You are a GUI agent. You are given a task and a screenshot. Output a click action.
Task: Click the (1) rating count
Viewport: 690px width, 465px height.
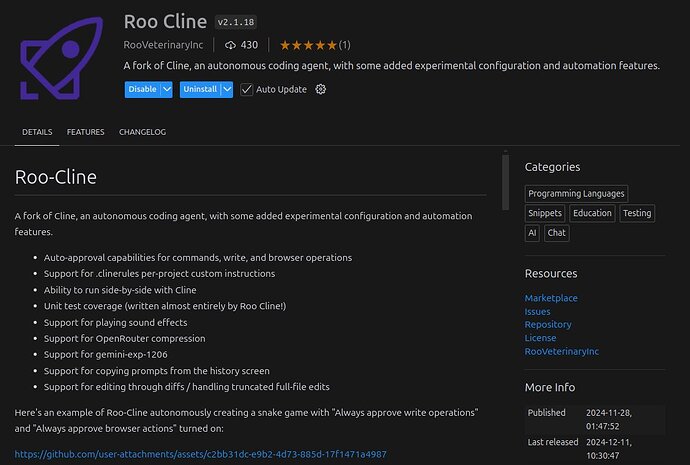click(345, 45)
